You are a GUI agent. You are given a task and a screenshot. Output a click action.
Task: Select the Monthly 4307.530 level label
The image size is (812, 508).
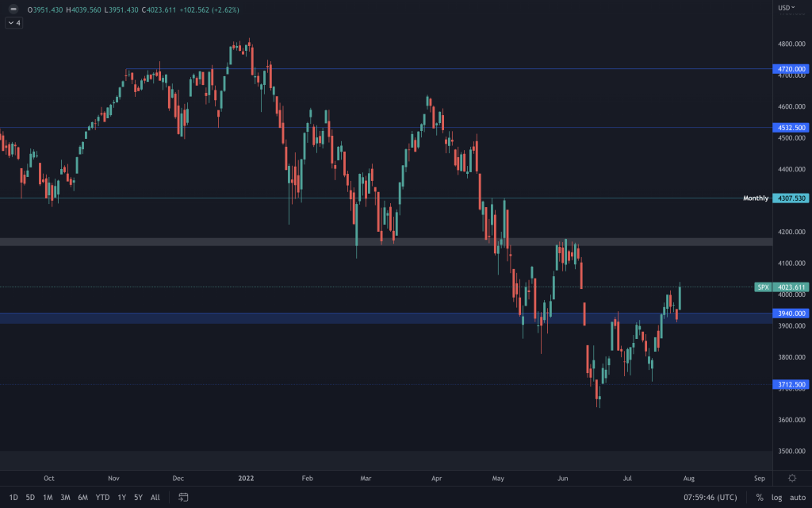tap(790, 198)
